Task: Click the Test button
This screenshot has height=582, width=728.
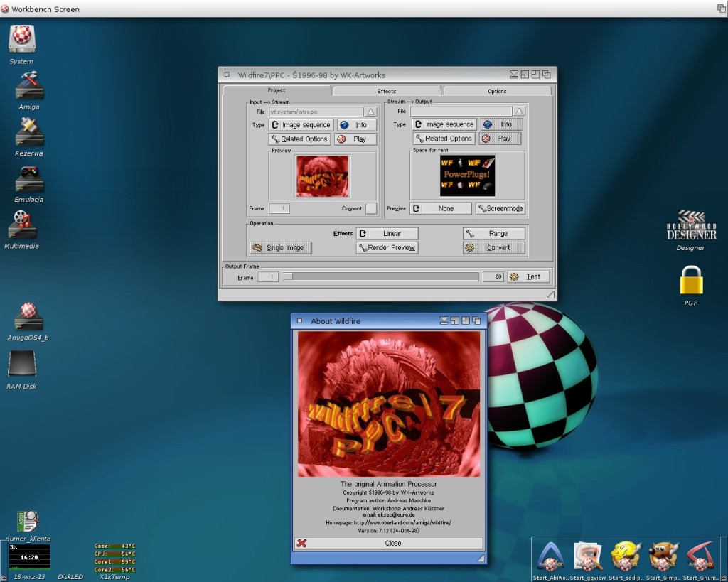Action: [x=528, y=276]
